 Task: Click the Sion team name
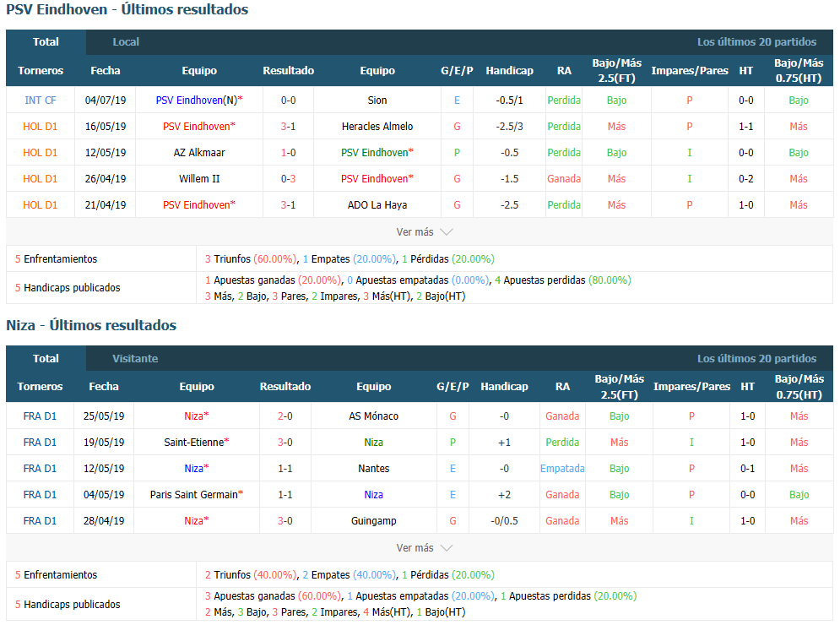pos(377,101)
